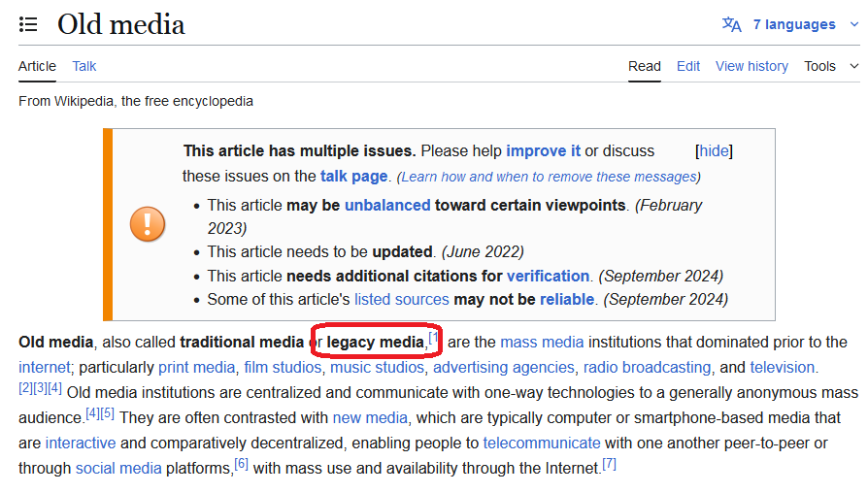
Task: Click citation [6] after platforms
Action: [x=242, y=464]
